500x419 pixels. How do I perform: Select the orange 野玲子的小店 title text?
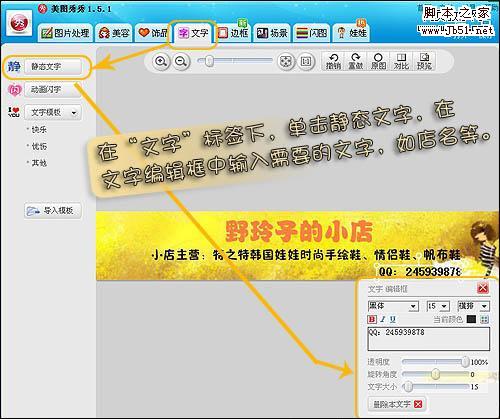click(299, 232)
